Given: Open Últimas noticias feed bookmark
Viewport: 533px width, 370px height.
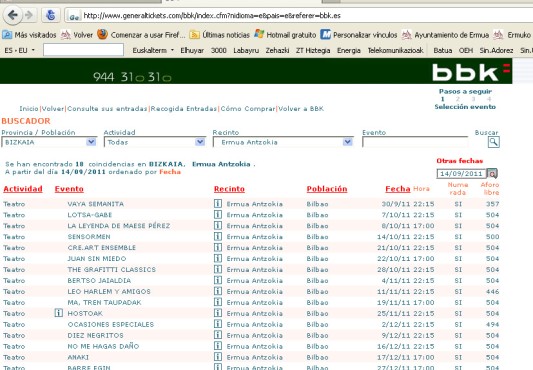Looking at the screenshot, I should (220, 35).
